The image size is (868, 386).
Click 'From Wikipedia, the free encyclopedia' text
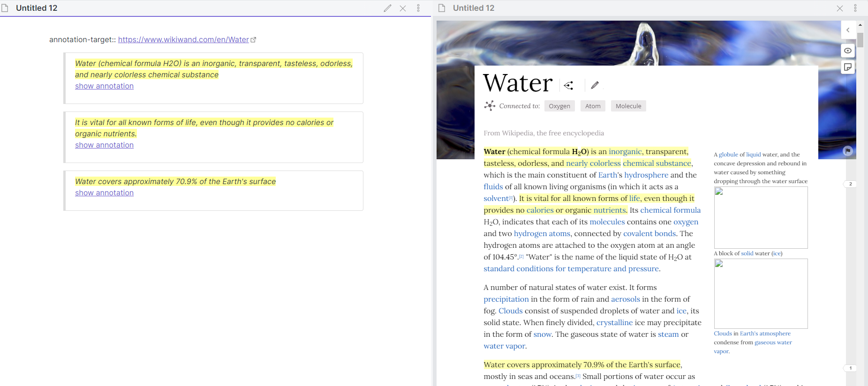(x=543, y=133)
